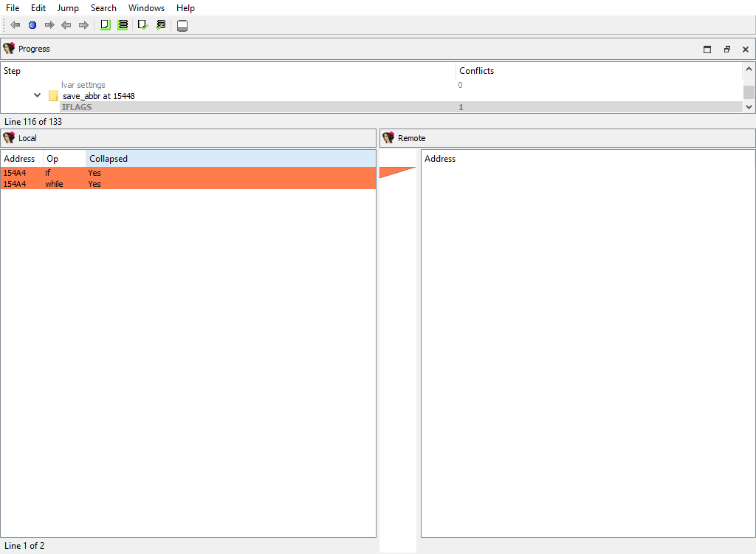756x554 pixels.
Task: Click the stacked rows with checkmark icon
Action: pos(161,25)
